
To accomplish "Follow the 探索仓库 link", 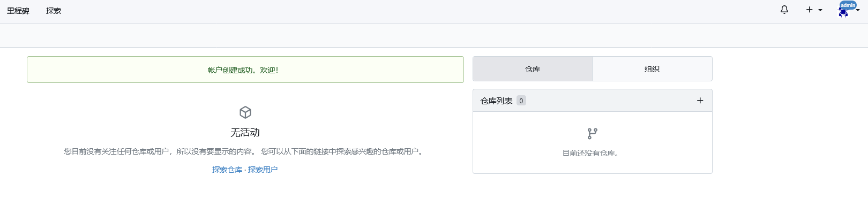I will coord(227,170).
